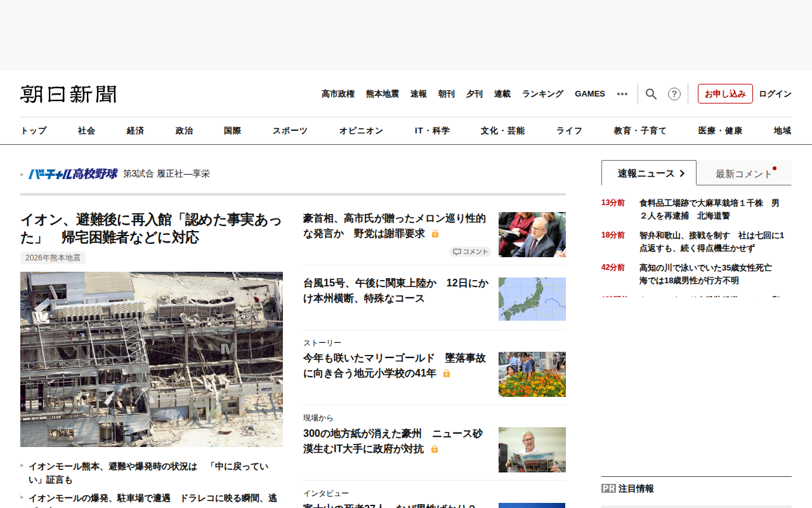This screenshot has height=508, width=812.
Task: Go to 速報 in the top header
Action: coord(419,94)
